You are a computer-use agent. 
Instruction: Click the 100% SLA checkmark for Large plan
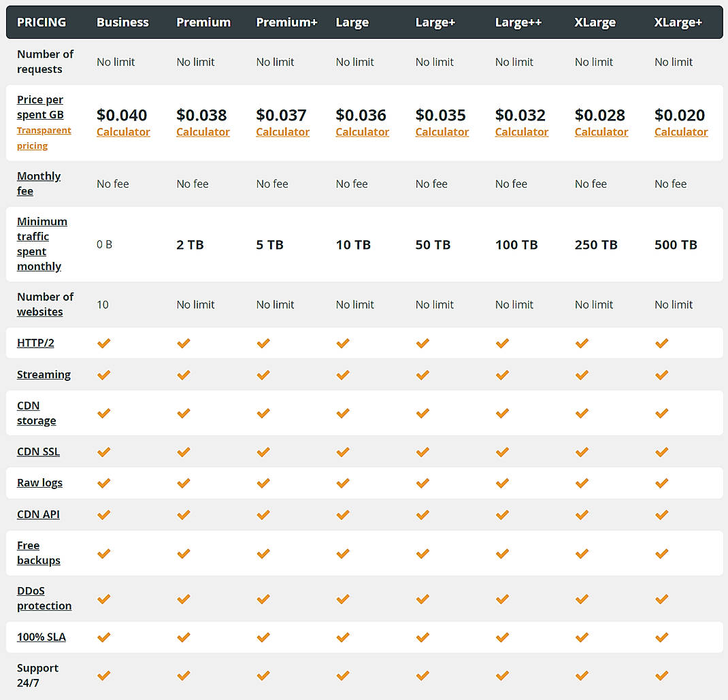pyautogui.click(x=343, y=637)
